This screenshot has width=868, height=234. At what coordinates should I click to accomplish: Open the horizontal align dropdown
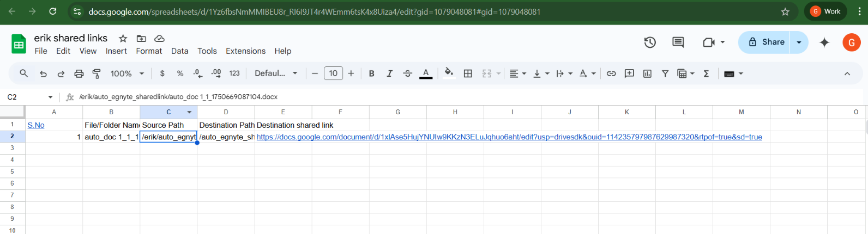coord(517,73)
